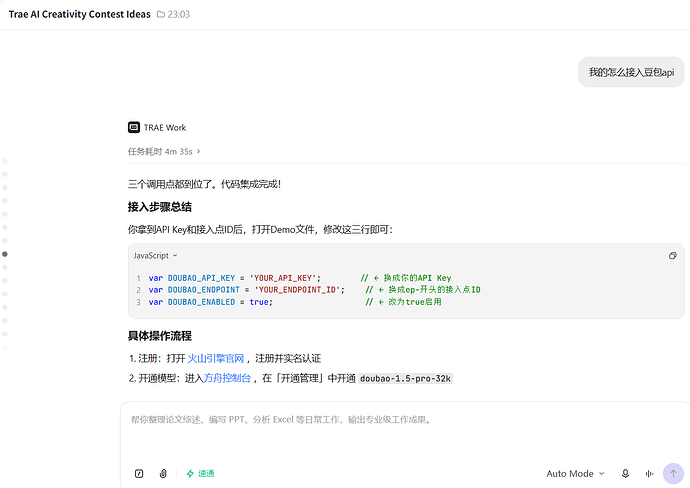
Task: Open the 火山引擎官网 link
Action: (x=216, y=359)
